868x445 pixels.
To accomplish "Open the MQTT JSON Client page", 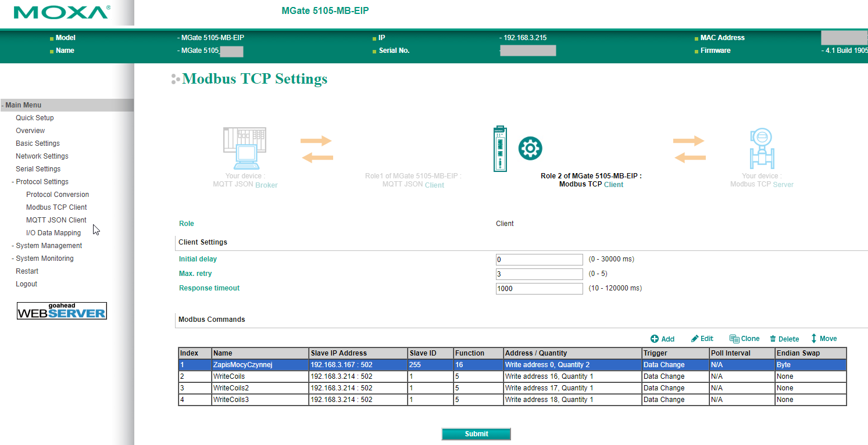I will tap(56, 220).
